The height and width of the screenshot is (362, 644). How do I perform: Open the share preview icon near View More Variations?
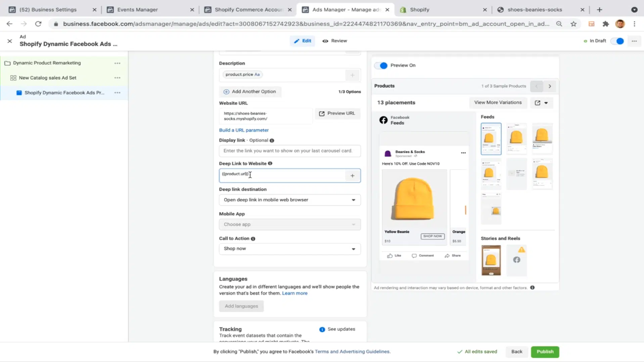pos(538,103)
